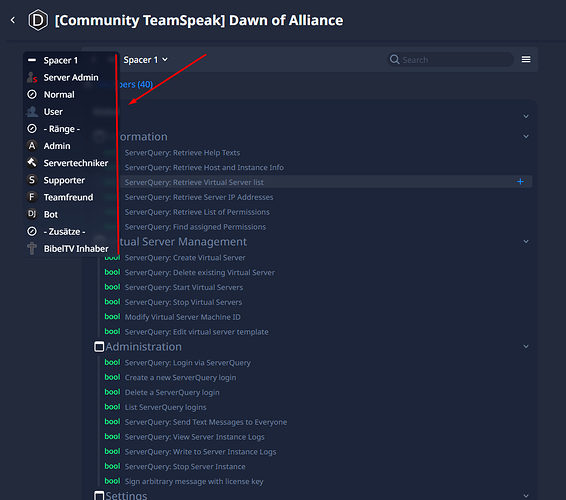Collapse the Virtual Server Management chevron
The width and height of the screenshot is (566, 500).
(x=526, y=241)
